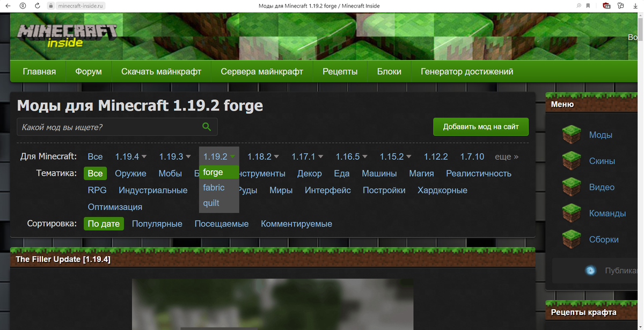This screenshot has width=644, height=330.
Task: Bookmark this page with the bookmark icon
Action: [x=588, y=6]
